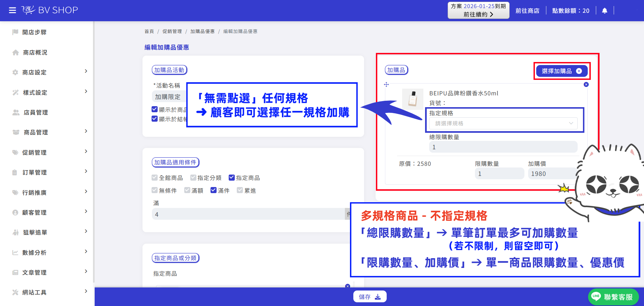Click the 店員管理 people icon

tap(16, 113)
